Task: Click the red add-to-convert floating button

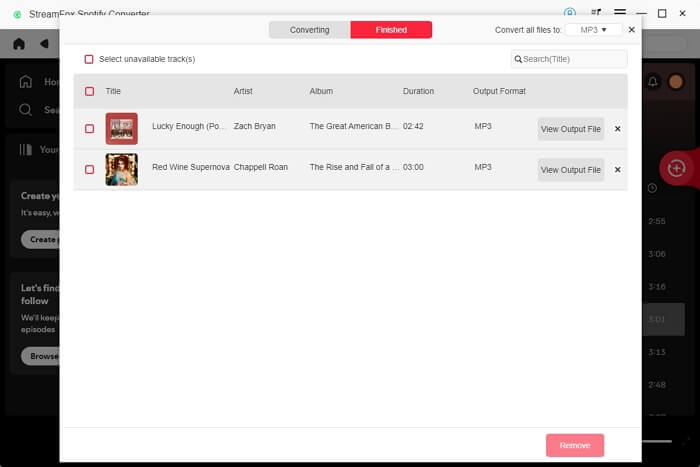Action: pyautogui.click(x=676, y=168)
